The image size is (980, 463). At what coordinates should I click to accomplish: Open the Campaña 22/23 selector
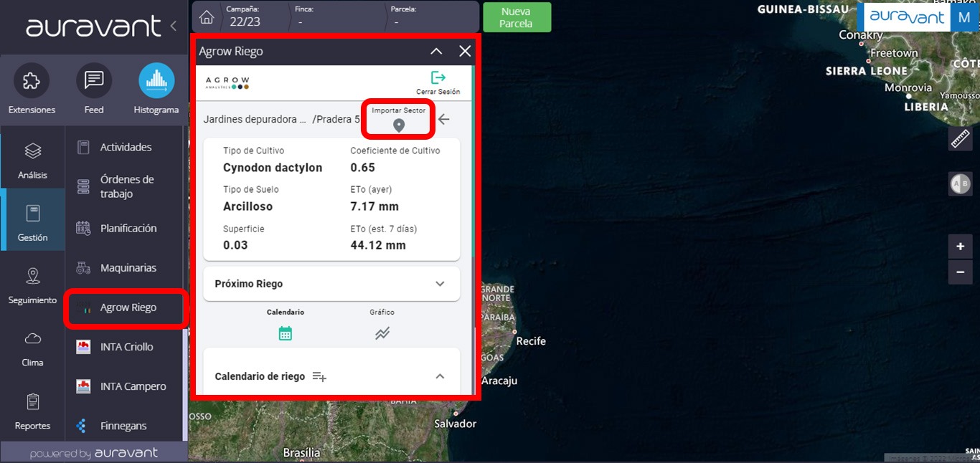tap(253, 16)
